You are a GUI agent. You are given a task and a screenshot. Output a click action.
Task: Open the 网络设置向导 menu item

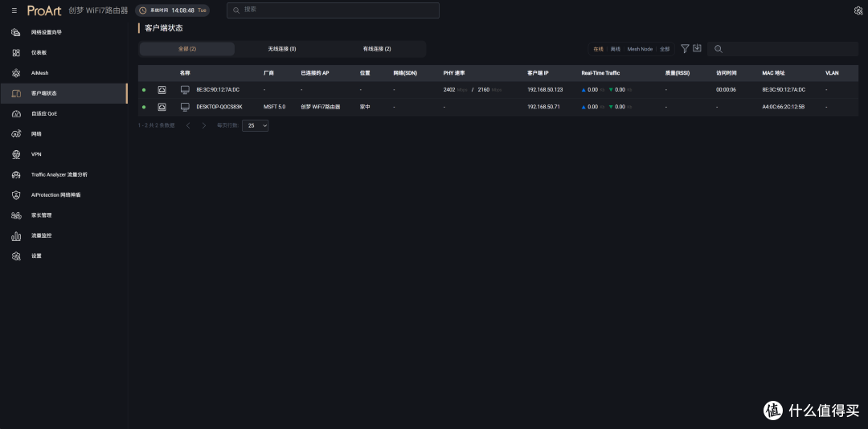(63, 32)
